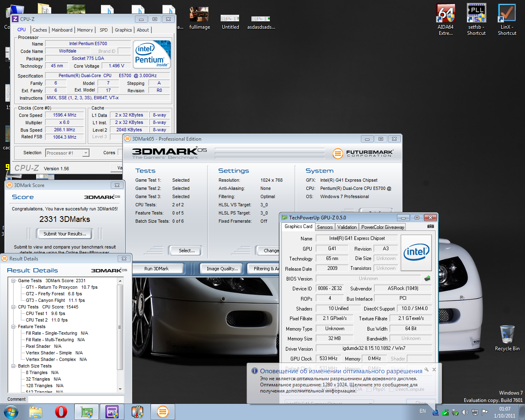Switch to the Validation tab in GPU-Z
Screen dimensions: 525x420
click(347, 227)
